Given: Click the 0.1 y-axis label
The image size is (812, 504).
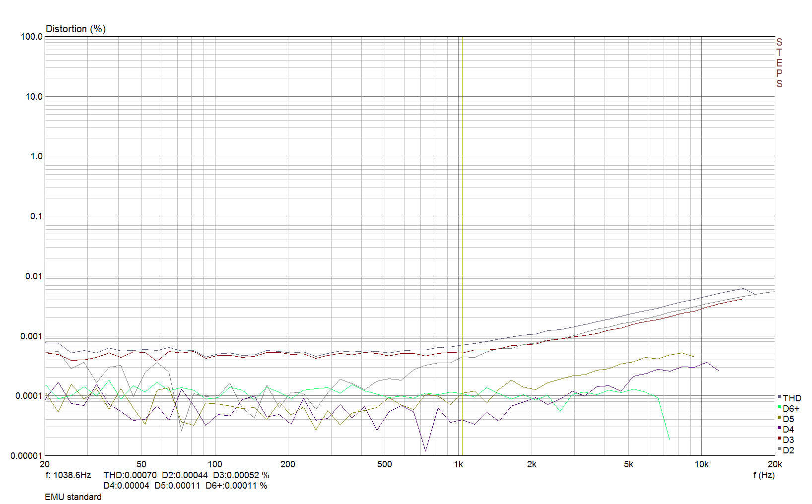Looking at the screenshot, I should click(36, 216).
